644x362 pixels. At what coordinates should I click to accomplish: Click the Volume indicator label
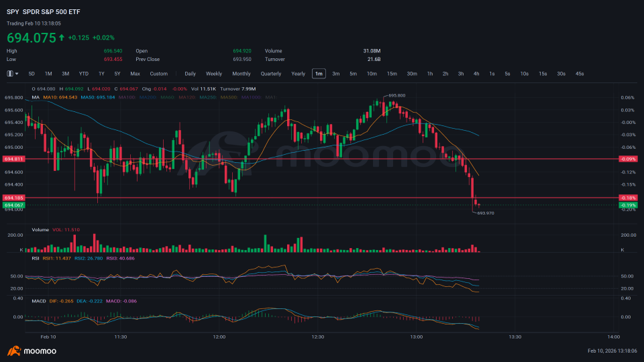[x=40, y=230]
